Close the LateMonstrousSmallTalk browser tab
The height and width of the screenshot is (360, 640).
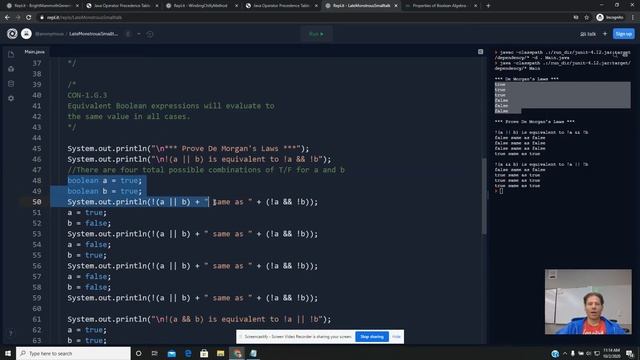click(x=396, y=6)
